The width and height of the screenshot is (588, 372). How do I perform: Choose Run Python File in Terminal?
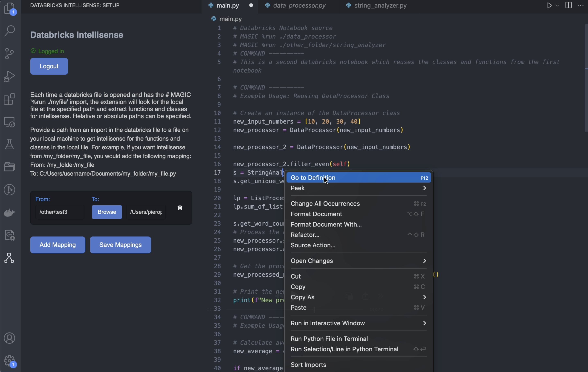[358, 339]
